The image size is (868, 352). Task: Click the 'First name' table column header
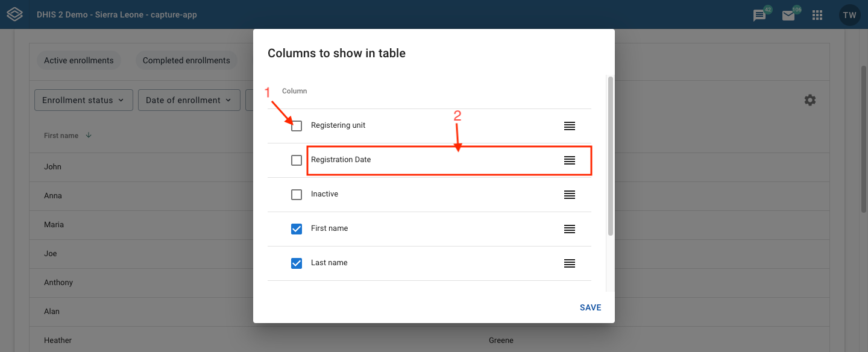coord(61,136)
